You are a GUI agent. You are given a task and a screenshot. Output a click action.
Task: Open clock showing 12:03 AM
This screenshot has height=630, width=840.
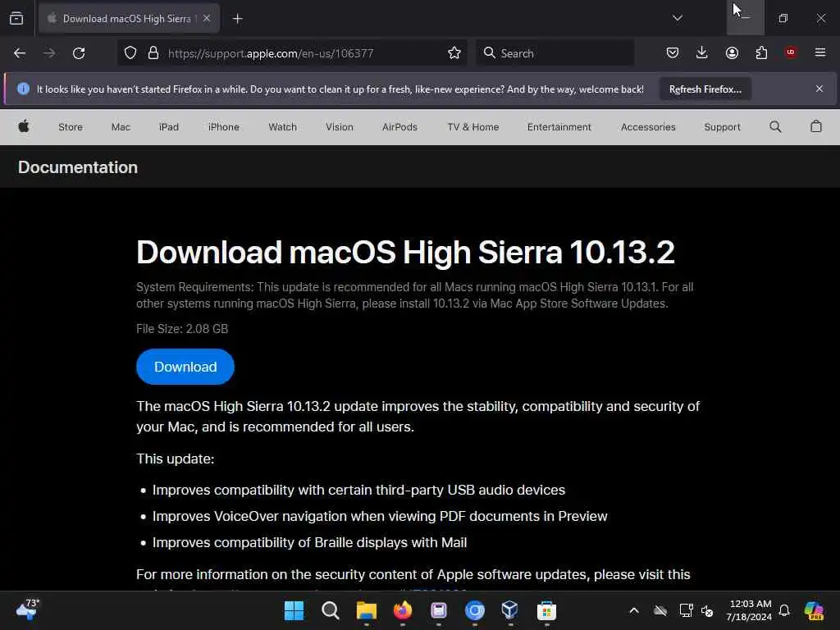click(x=750, y=610)
